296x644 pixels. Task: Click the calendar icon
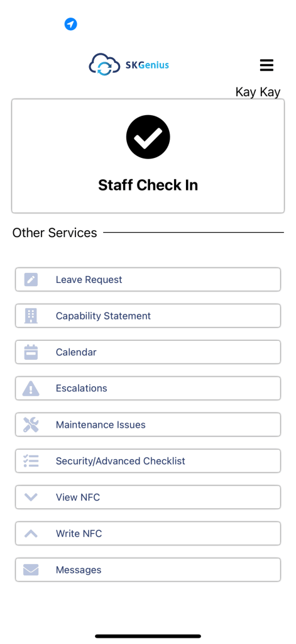click(x=31, y=352)
